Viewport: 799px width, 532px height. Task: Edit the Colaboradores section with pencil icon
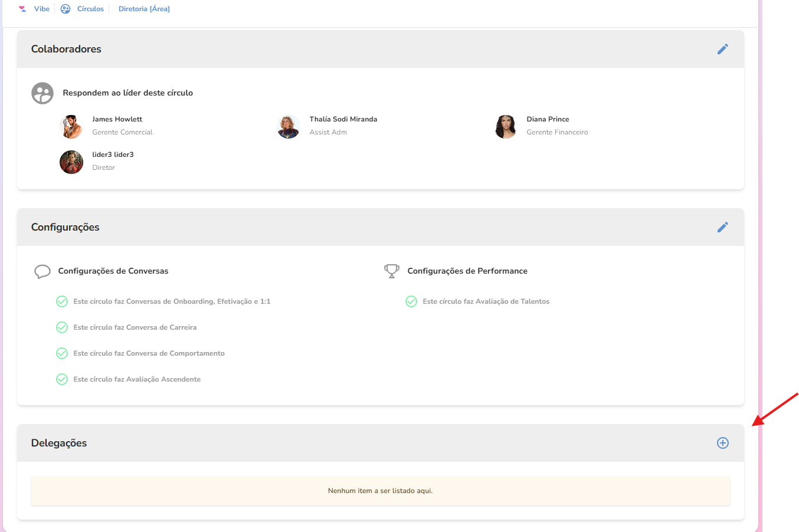pyautogui.click(x=722, y=49)
